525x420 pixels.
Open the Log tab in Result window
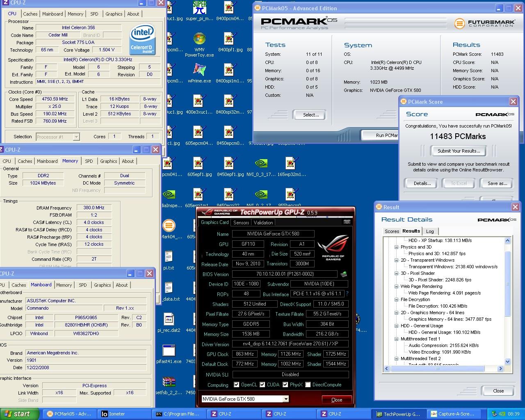point(430,231)
